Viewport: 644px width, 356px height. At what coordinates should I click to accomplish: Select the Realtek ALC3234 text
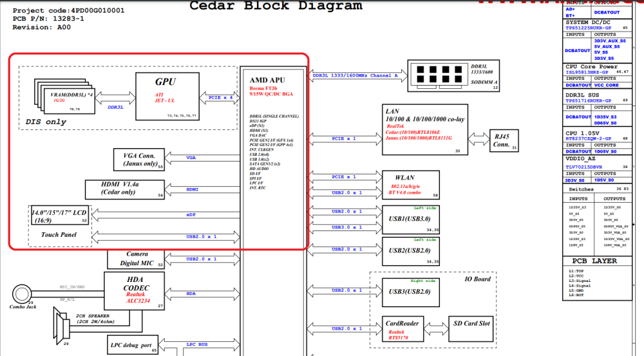tap(138, 297)
